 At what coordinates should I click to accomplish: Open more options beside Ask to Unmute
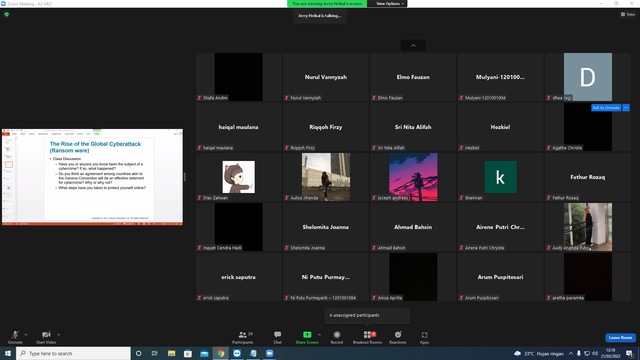626,108
